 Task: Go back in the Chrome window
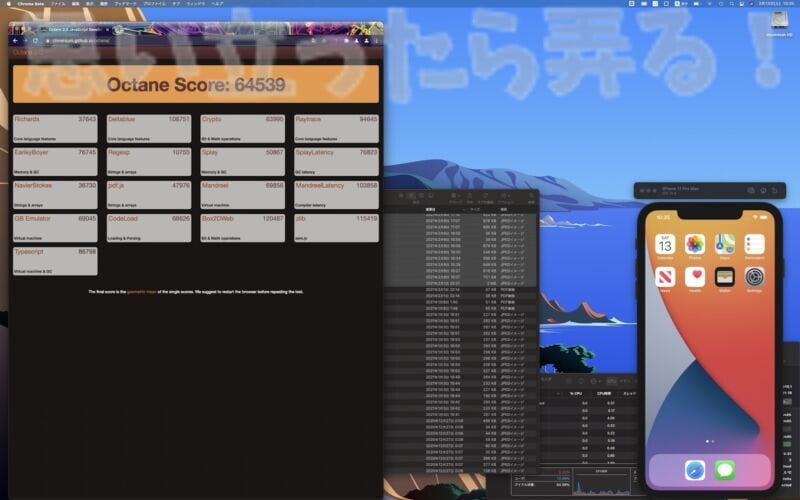click(x=15, y=41)
